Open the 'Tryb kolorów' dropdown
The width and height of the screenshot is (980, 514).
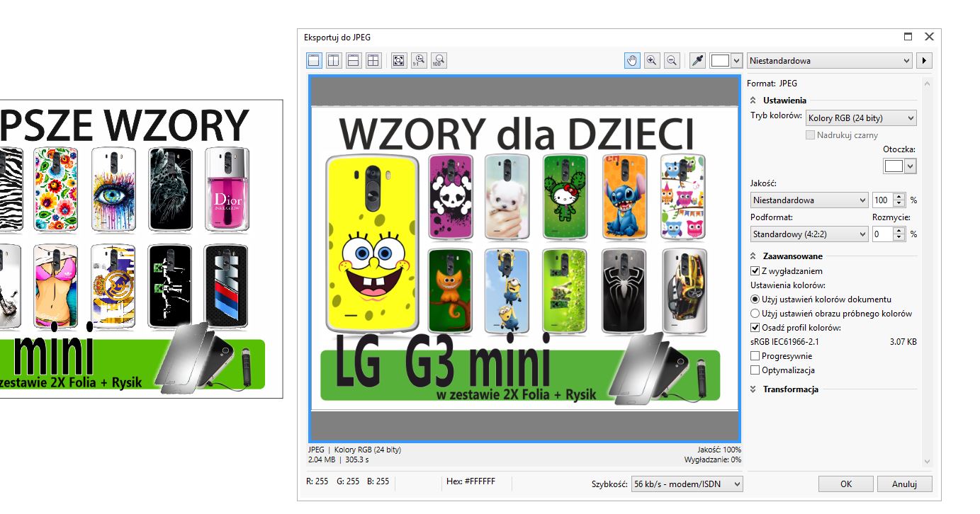861,118
